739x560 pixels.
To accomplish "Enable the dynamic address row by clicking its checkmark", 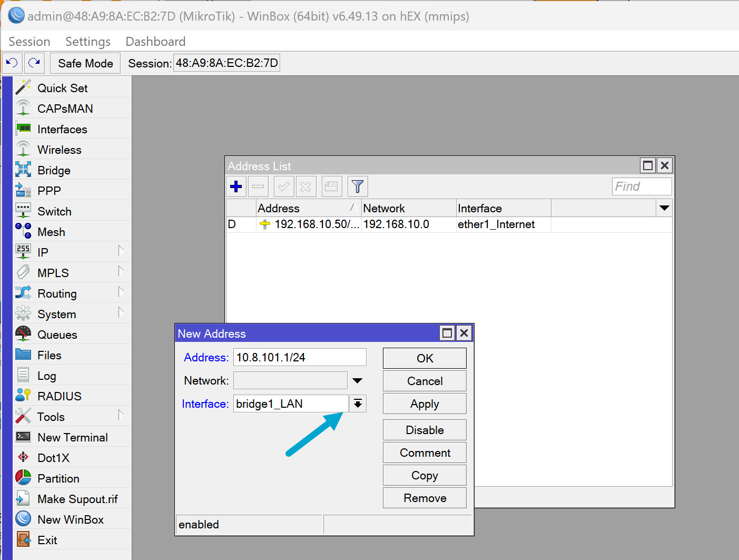I will point(283,186).
